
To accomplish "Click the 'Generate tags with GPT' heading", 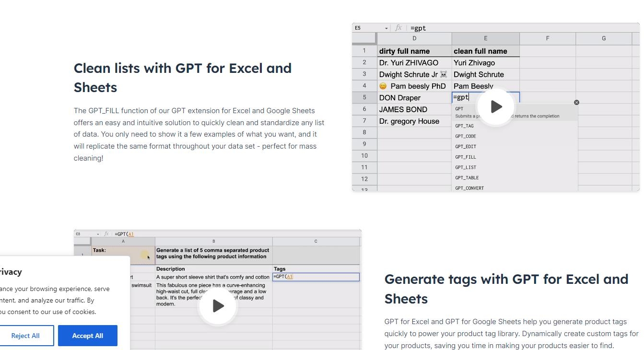I will click(506, 289).
